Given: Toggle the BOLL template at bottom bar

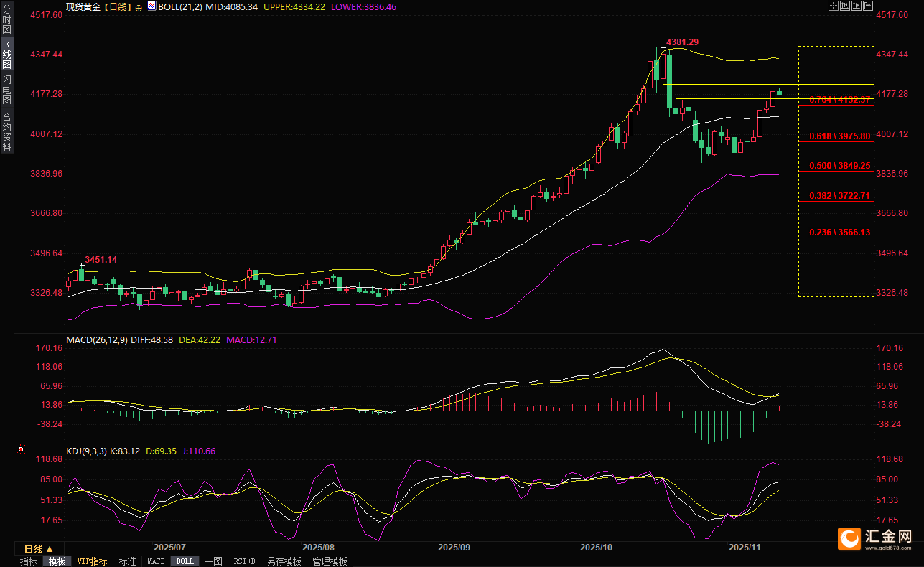Looking at the screenshot, I should (x=185, y=561).
